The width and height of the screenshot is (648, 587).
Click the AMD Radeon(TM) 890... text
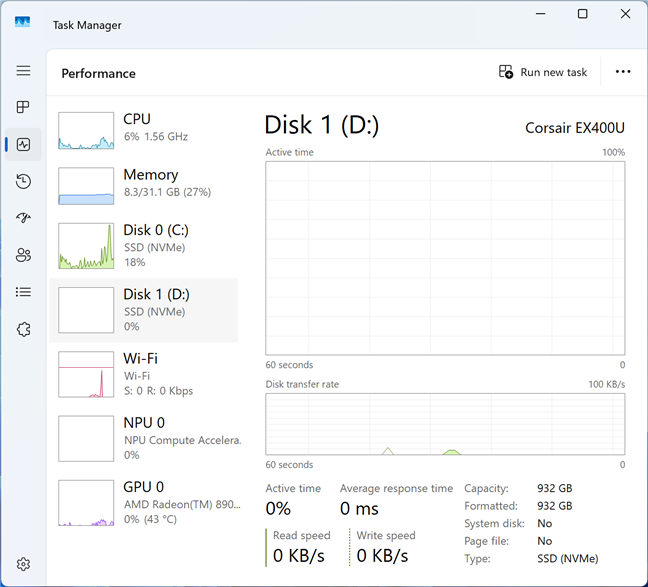[x=182, y=504]
